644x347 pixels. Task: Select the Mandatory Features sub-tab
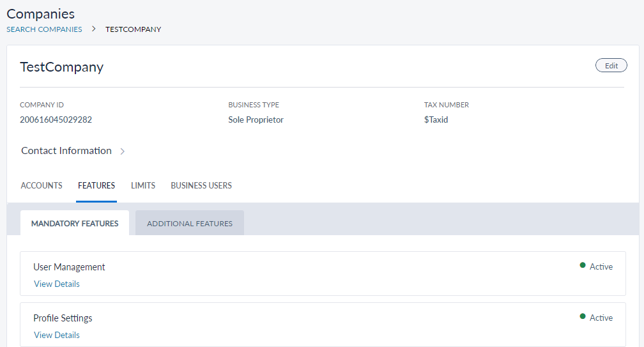(75, 224)
